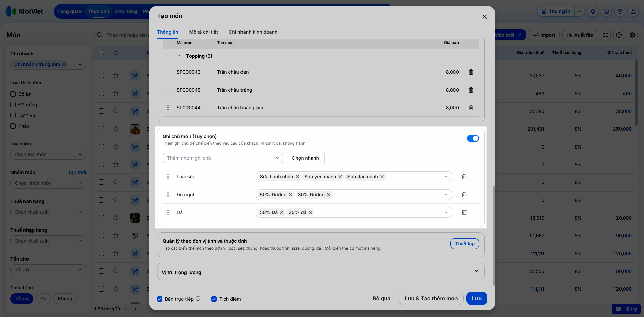Remove the 30% Đường tag

click(329, 195)
